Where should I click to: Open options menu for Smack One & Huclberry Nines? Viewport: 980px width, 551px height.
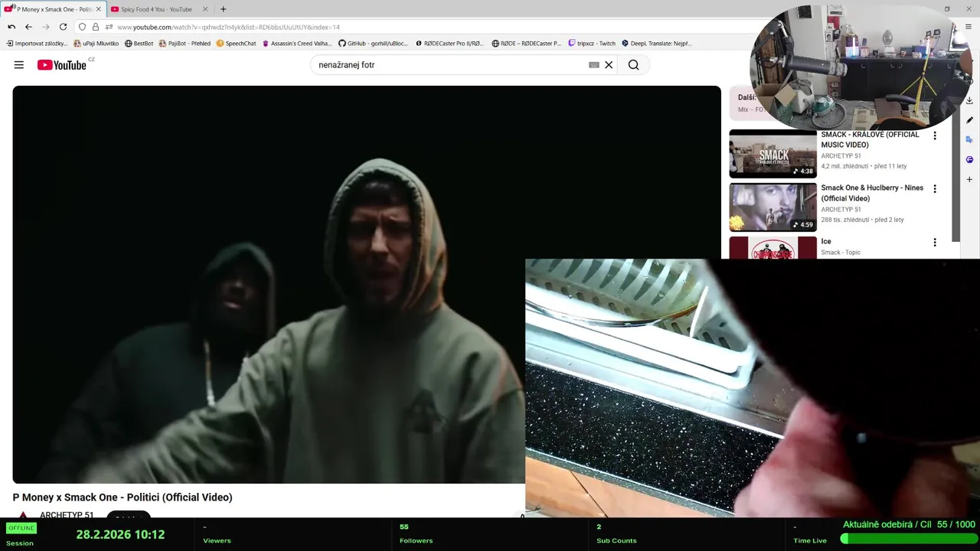[934, 189]
